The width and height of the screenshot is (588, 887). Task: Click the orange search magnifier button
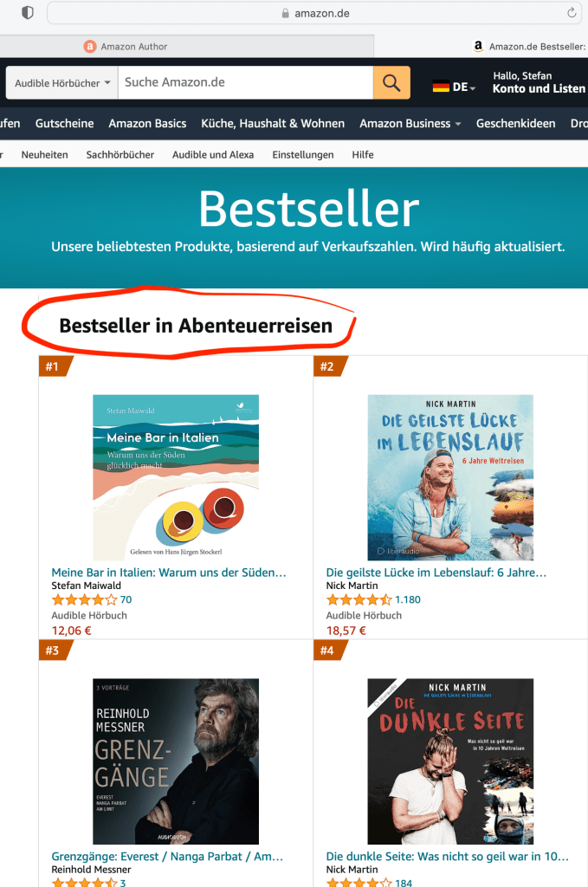391,82
